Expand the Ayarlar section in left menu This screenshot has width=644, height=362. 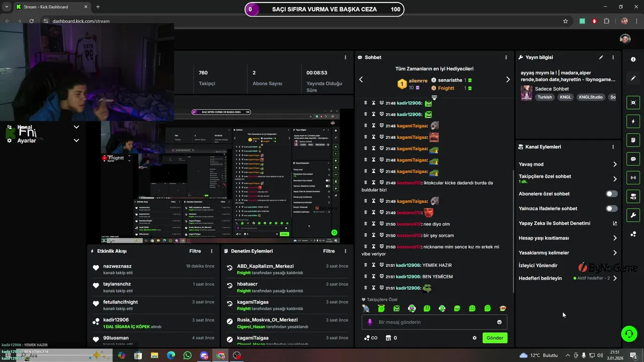point(76,140)
